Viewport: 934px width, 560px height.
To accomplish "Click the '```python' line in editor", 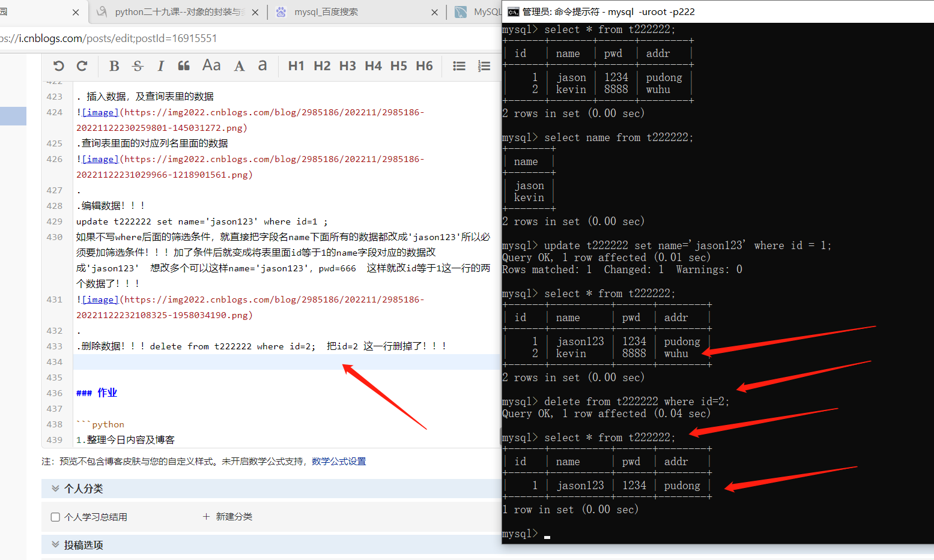I will [100, 424].
